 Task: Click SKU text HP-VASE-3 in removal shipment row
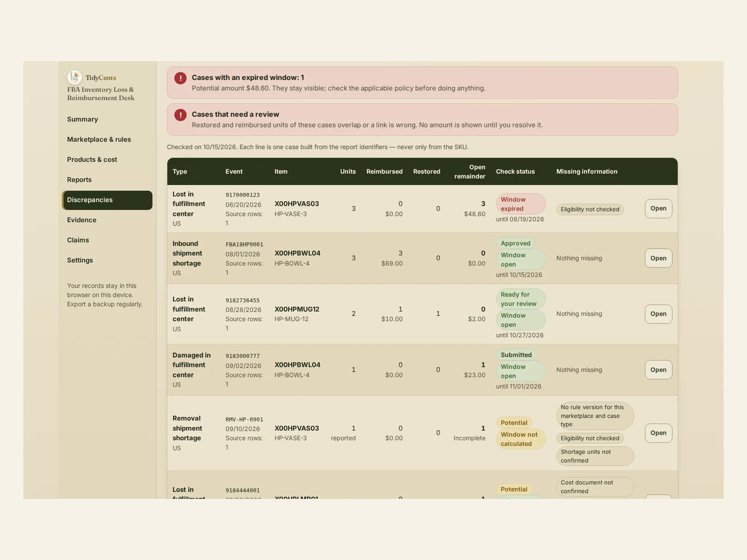click(x=290, y=438)
